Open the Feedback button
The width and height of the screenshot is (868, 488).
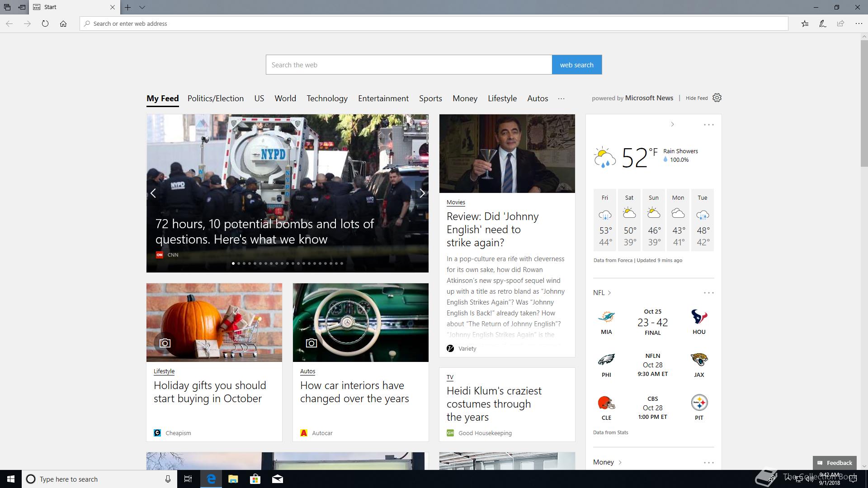pos(835,463)
